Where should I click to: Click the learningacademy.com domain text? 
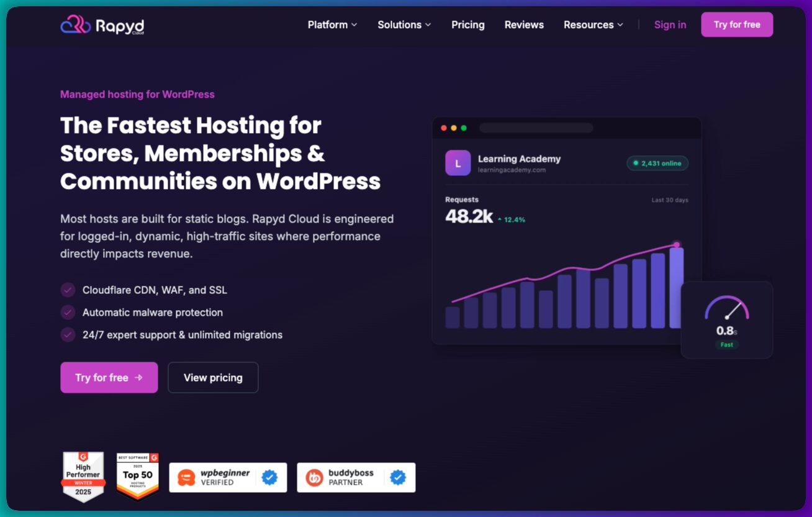(x=512, y=170)
